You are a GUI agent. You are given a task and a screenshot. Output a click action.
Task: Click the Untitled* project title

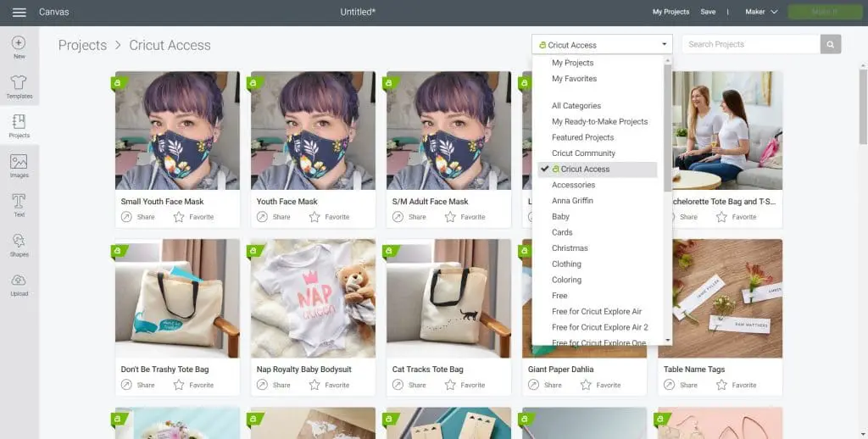[358, 12]
